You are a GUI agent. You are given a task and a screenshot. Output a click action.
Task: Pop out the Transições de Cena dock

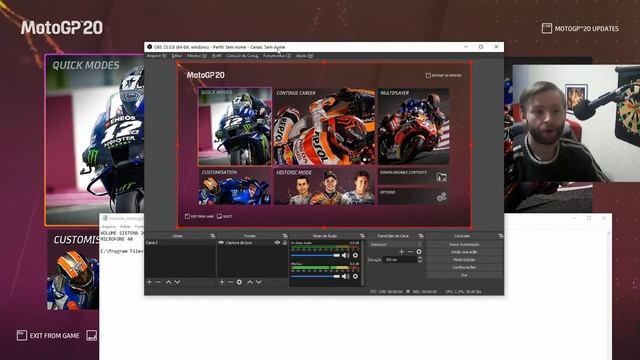point(421,236)
